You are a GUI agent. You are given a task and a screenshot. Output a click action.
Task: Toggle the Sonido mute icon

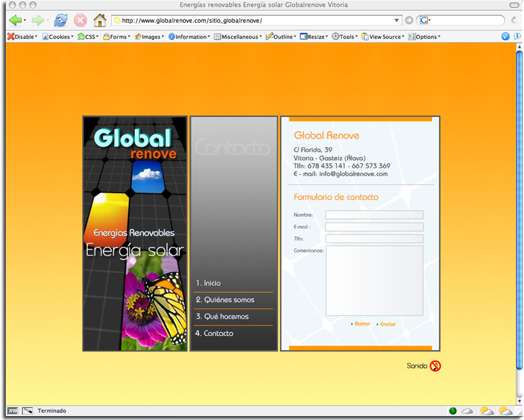[x=435, y=366]
